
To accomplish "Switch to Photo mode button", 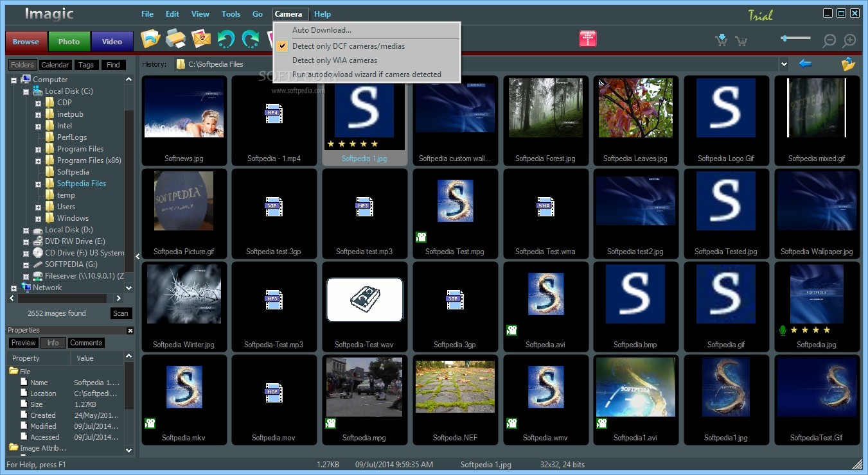I will (69, 42).
